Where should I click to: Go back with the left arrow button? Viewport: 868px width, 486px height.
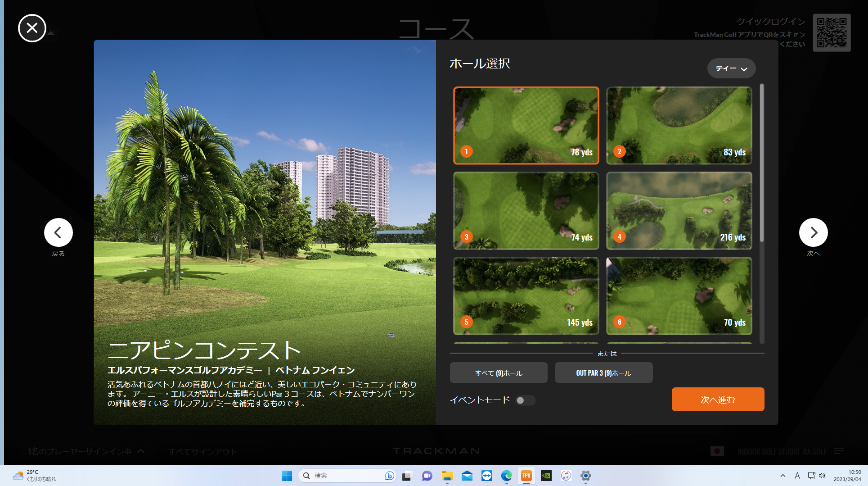(58, 232)
